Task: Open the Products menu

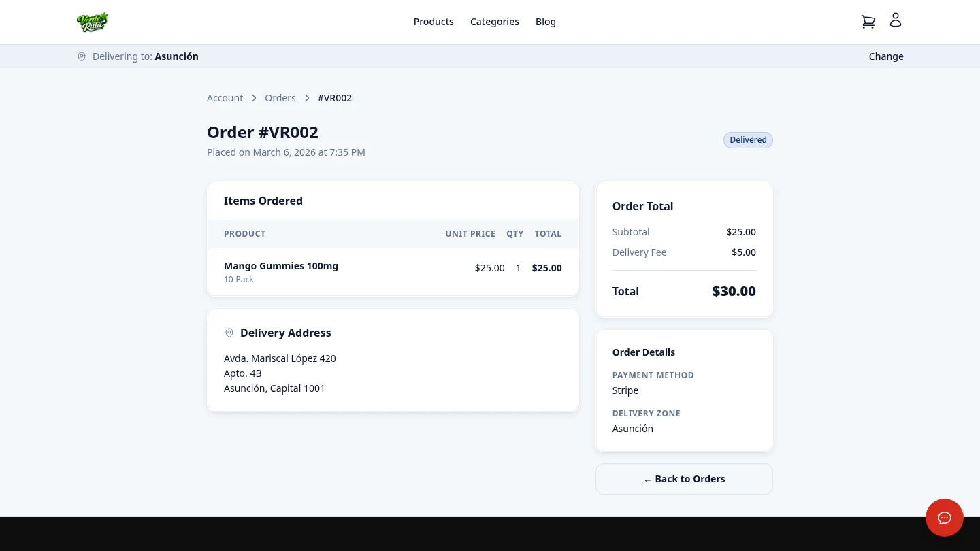Action: coord(434,21)
